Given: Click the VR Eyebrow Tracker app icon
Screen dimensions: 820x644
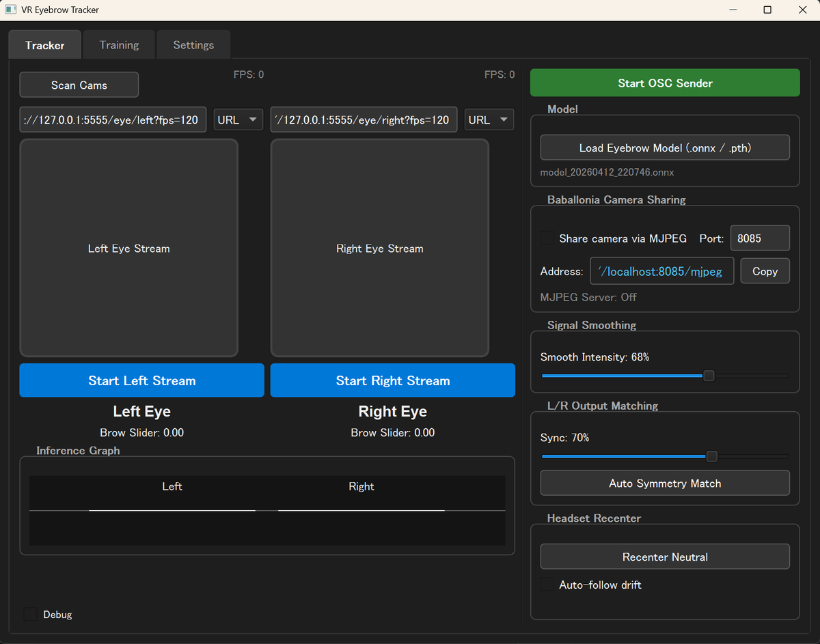Looking at the screenshot, I should point(11,10).
